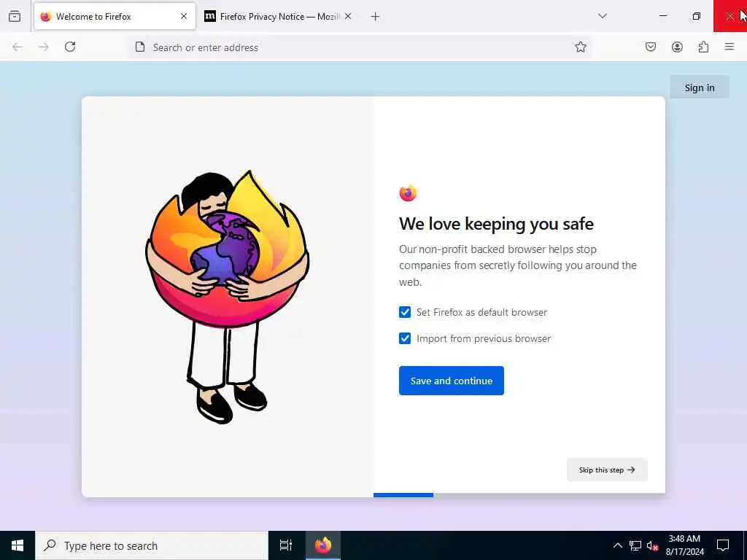Click the Firefox taskbar icon
The image size is (747, 560).
(322, 545)
